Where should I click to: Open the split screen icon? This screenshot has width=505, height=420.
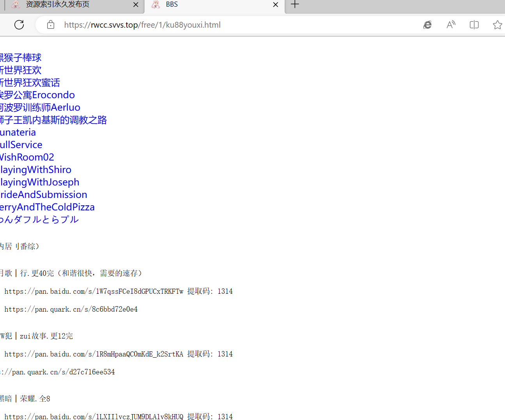point(474,25)
